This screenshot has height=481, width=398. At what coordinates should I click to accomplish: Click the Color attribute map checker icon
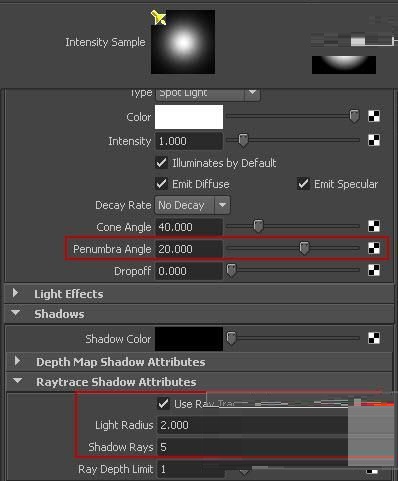tap(374, 116)
